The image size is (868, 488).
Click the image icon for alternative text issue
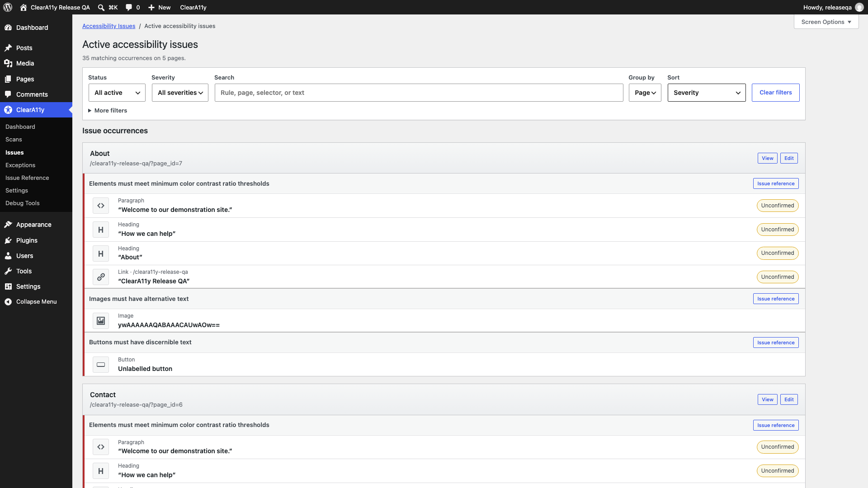tap(101, 321)
